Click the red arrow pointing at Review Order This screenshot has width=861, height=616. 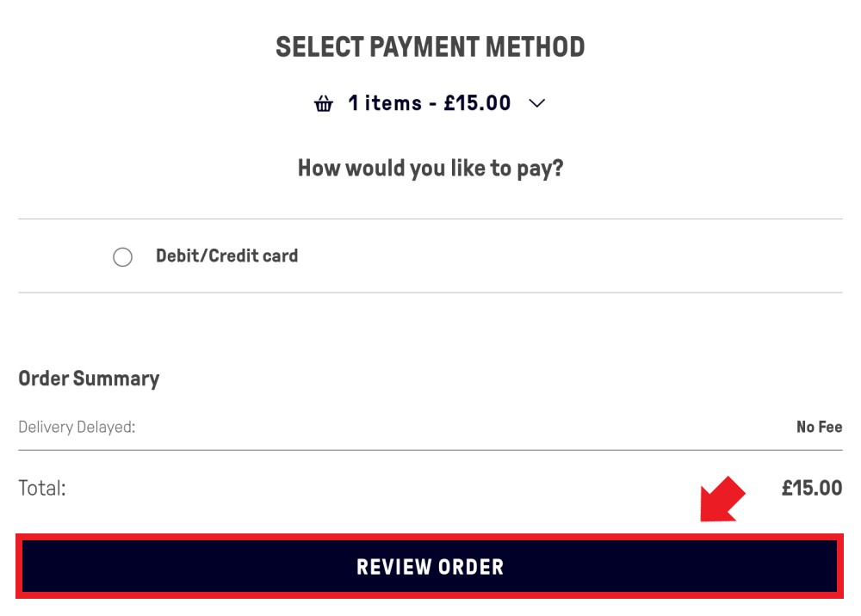tap(722, 499)
